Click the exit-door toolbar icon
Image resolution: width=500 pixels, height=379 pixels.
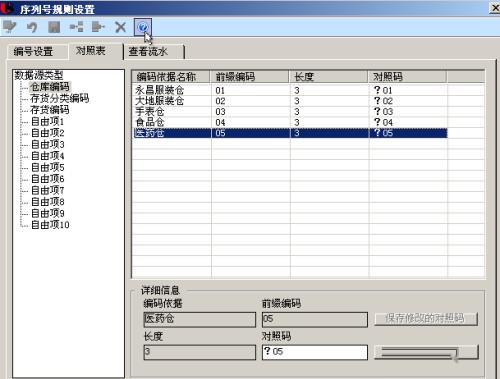[98, 27]
